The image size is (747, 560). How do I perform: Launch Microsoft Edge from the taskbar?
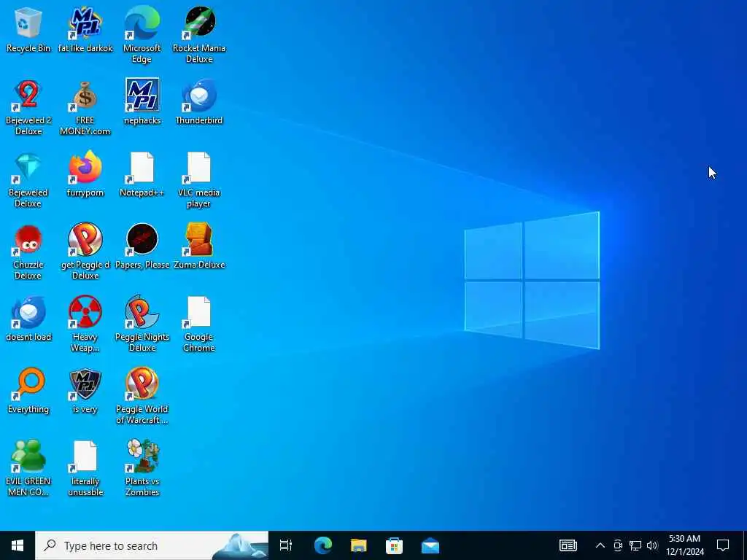pyautogui.click(x=323, y=545)
